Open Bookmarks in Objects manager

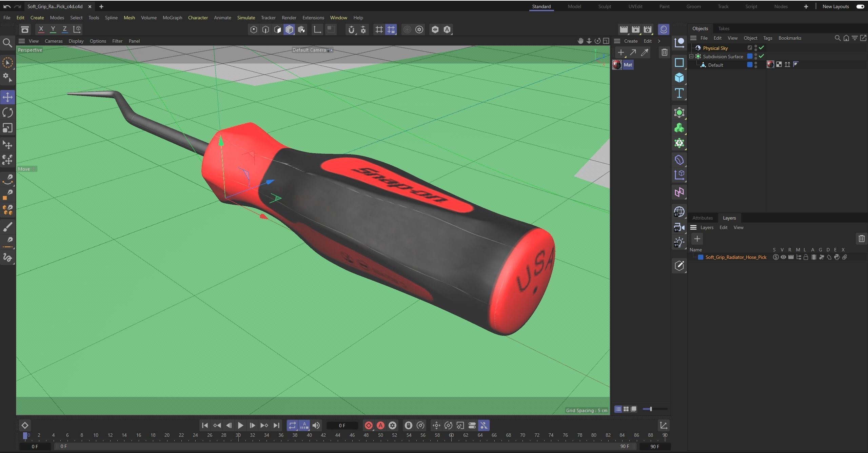[x=790, y=38]
